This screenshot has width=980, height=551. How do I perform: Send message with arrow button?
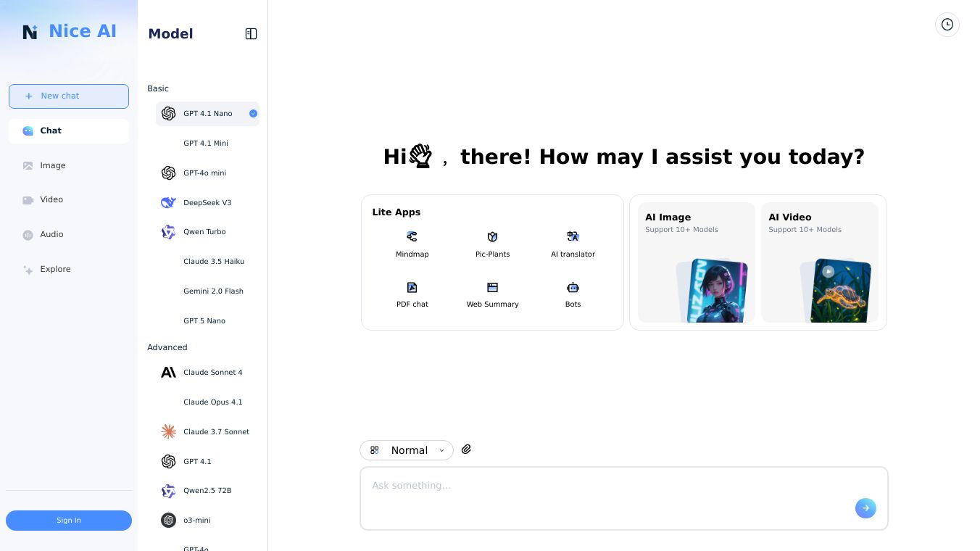[x=865, y=508]
